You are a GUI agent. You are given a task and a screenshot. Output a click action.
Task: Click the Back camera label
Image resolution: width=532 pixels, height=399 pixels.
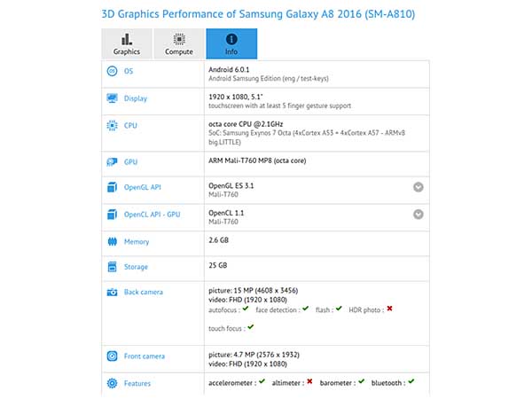(143, 292)
